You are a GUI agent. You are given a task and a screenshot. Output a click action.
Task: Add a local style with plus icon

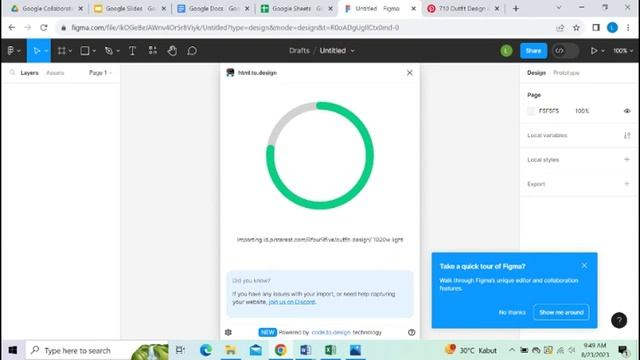pos(627,160)
